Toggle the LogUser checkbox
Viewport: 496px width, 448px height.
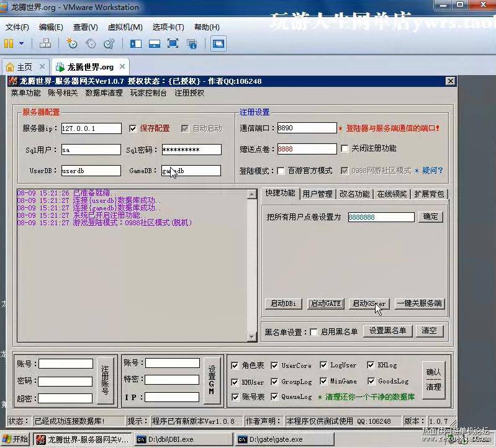(323, 365)
